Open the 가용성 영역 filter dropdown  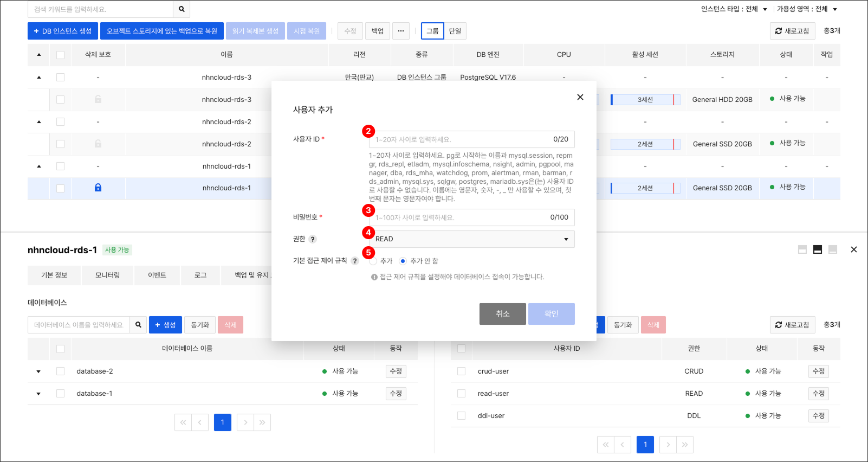(807, 9)
